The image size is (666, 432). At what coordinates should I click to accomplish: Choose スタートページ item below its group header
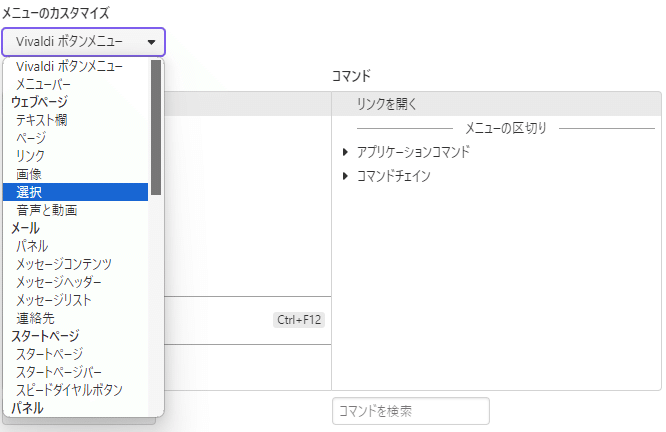point(76,354)
